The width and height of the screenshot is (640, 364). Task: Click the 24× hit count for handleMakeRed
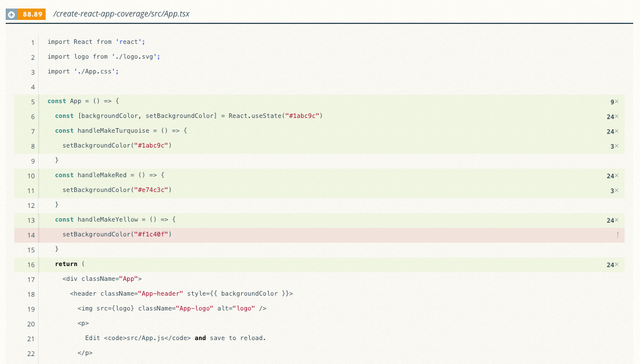coord(612,176)
